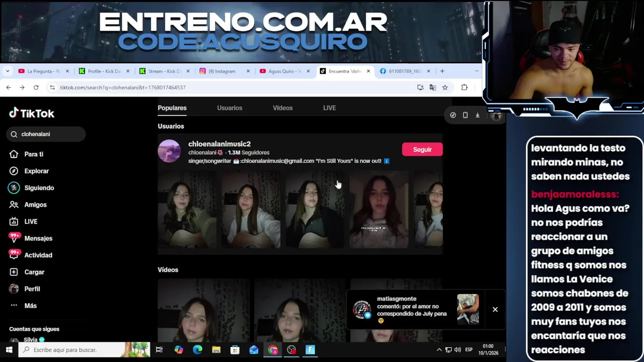Open the ESP language switcher

[469, 350]
